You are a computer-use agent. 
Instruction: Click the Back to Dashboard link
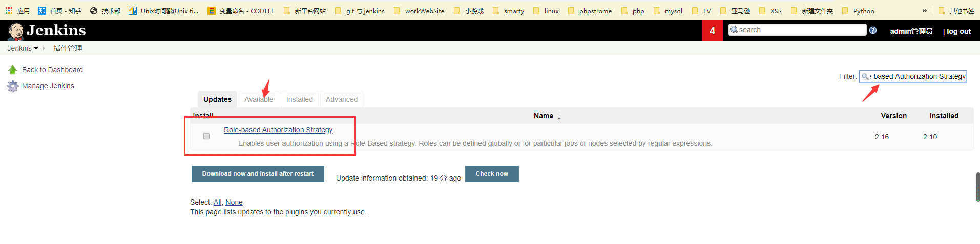[x=52, y=70]
